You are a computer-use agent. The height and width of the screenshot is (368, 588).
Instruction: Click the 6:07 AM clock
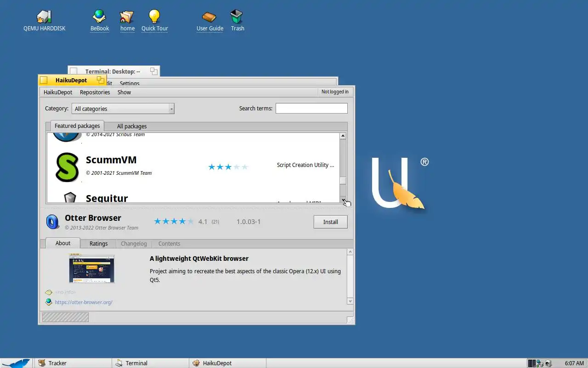click(574, 363)
